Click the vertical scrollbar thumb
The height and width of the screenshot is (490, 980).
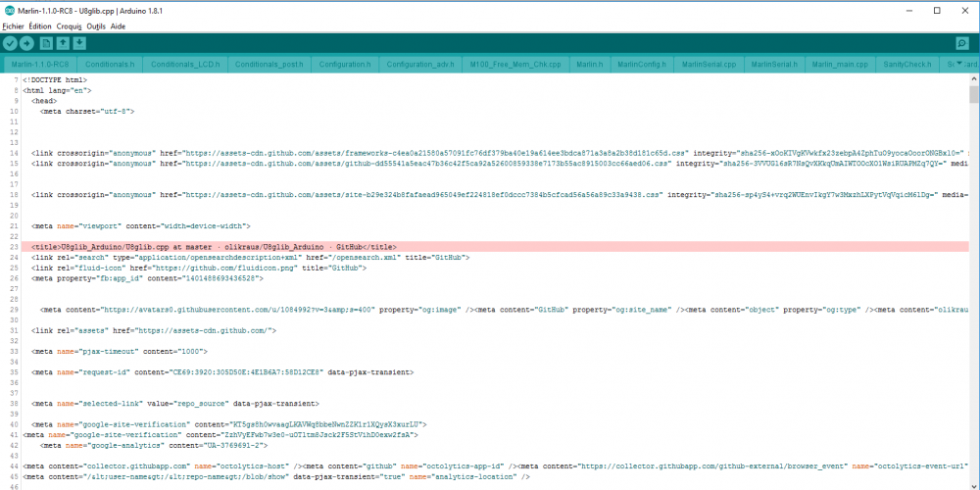[974, 94]
